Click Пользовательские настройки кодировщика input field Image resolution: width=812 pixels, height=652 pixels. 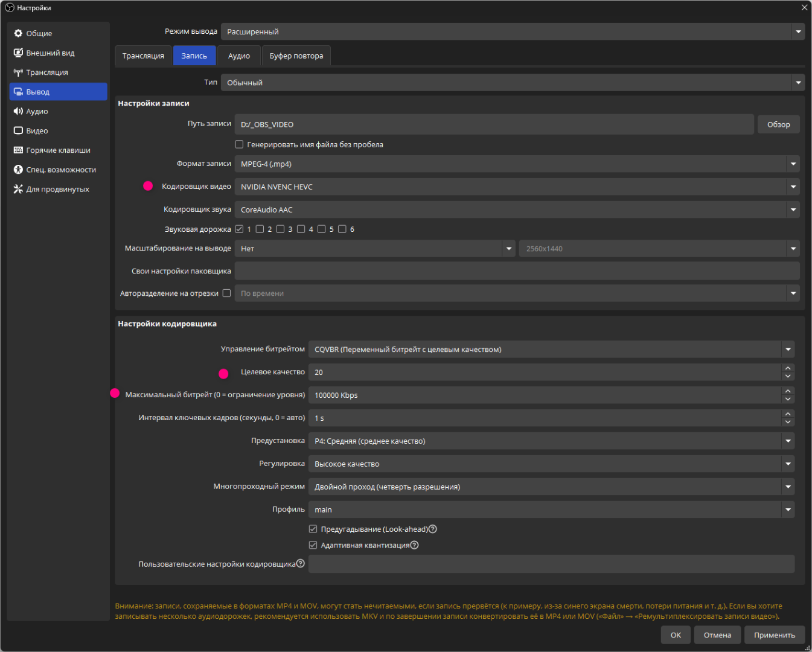coord(551,564)
